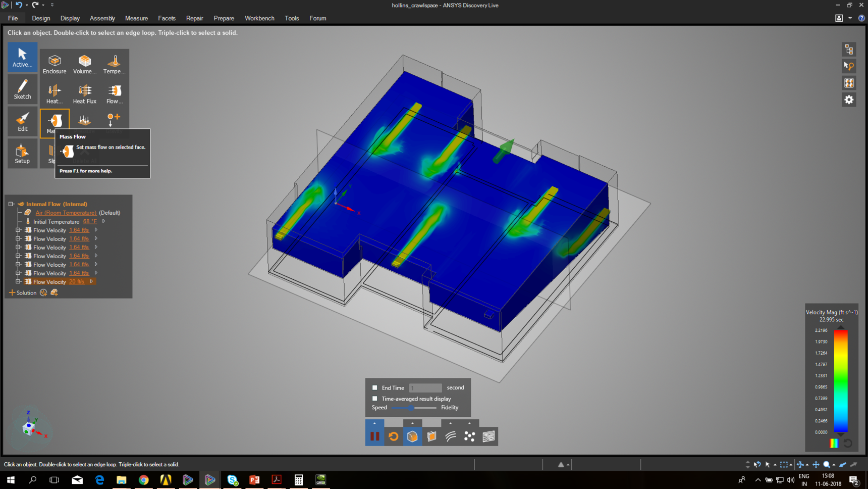Click the Speed–Fidelity slider handle
The width and height of the screenshot is (868, 489).
click(x=411, y=408)
